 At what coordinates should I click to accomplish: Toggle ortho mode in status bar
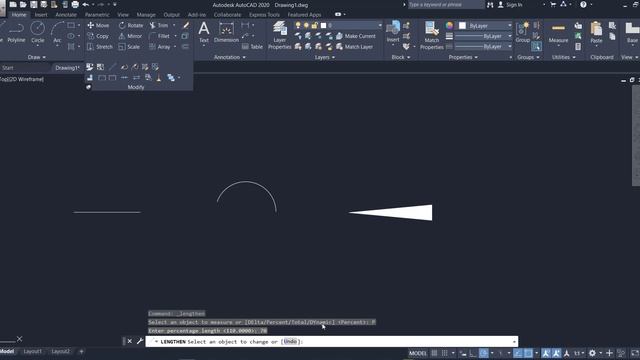click(473, 353)
